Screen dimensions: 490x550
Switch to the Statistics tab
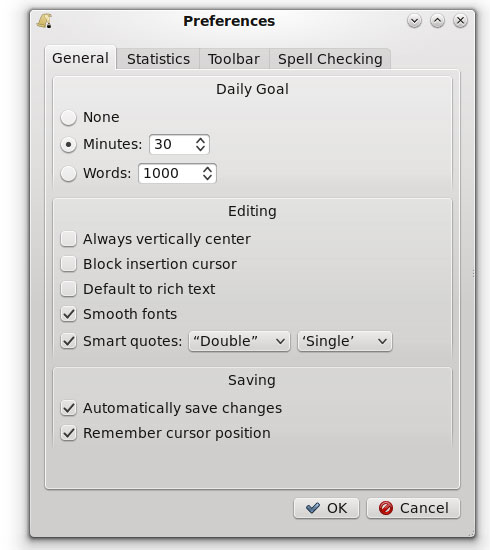(159, 59)
